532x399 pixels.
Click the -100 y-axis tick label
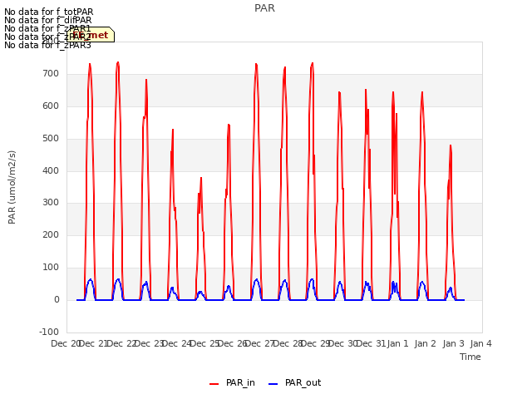pyautogui.click(x=49, y=332)
